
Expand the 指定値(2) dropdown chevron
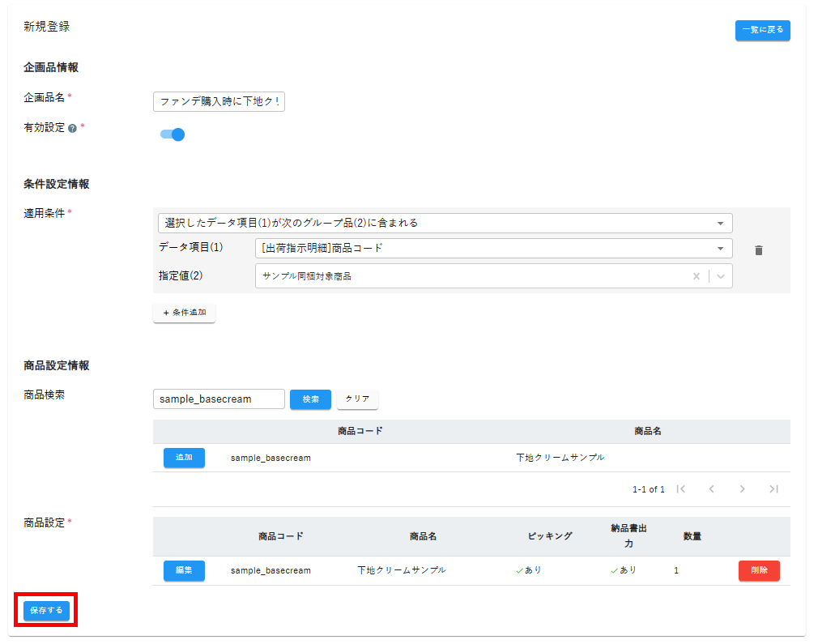pos(720,276)
